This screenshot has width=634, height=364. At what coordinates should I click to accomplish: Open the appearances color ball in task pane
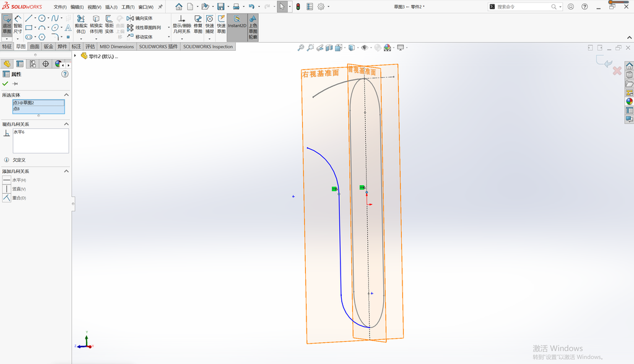[629, 102]
